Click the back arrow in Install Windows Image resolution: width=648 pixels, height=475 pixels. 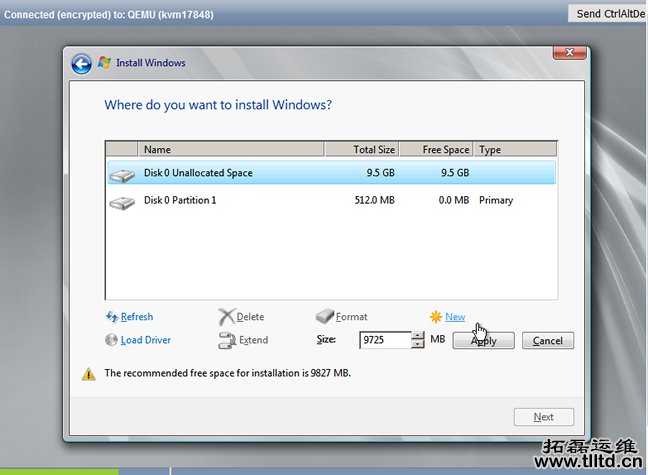81,64
